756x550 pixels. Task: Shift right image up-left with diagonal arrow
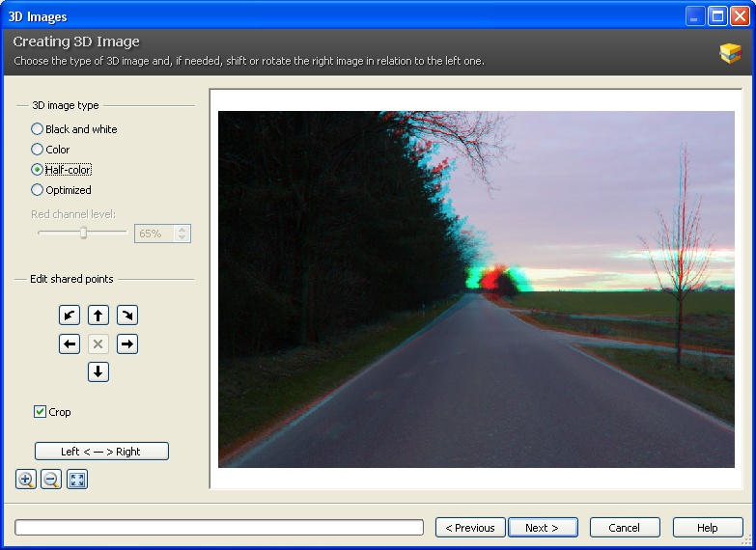point(70,316)
